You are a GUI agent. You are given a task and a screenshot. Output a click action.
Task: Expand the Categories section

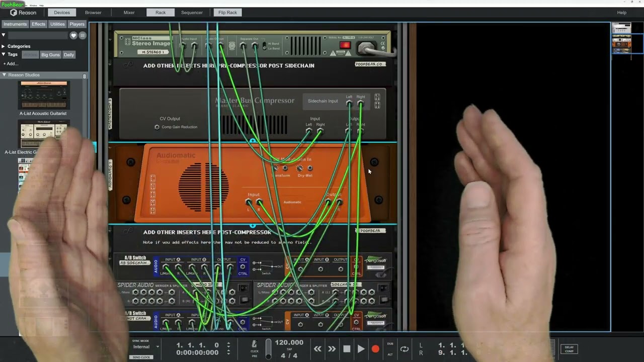[4, 46]
